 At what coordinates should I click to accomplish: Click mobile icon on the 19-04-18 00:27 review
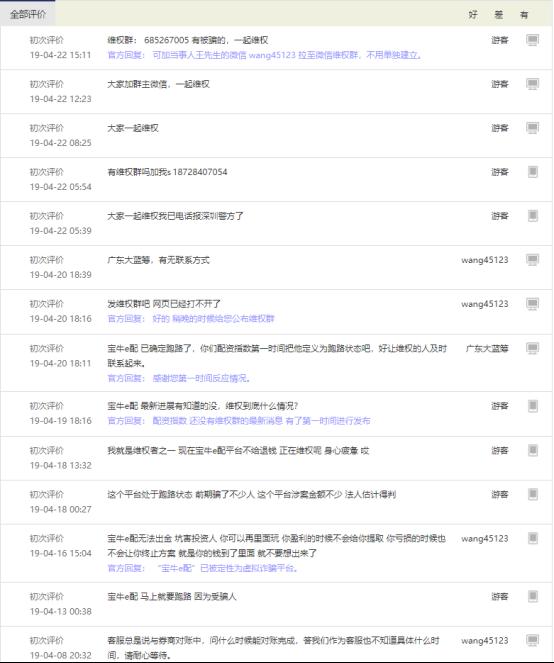(533, 494)
